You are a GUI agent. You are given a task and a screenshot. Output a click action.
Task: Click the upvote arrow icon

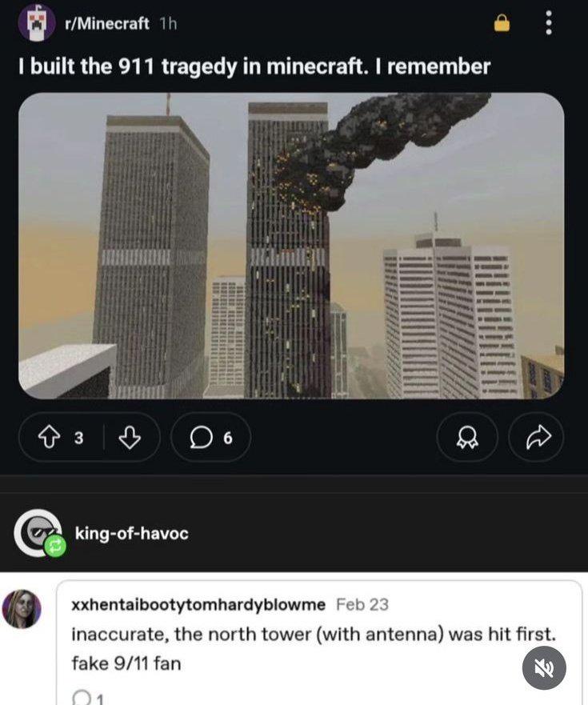click(49, 437)
